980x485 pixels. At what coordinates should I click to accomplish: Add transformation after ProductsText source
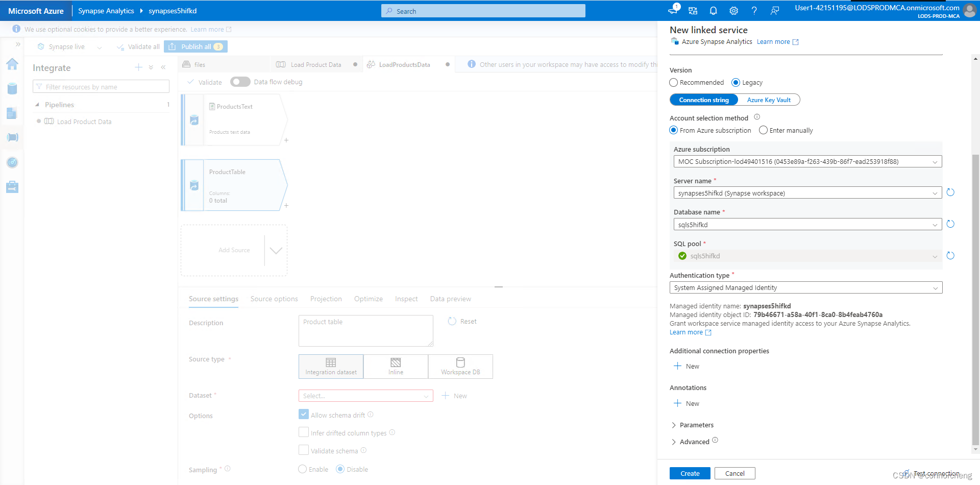coord(286,140)
